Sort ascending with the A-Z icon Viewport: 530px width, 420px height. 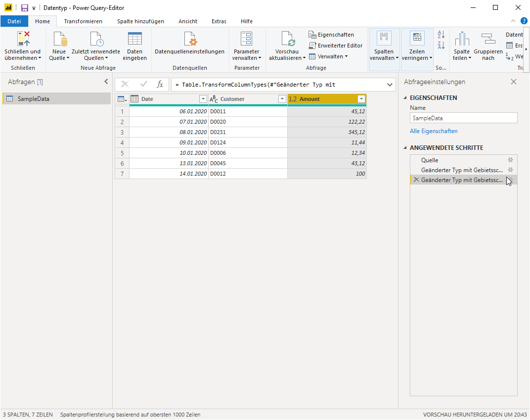[441, 34]
